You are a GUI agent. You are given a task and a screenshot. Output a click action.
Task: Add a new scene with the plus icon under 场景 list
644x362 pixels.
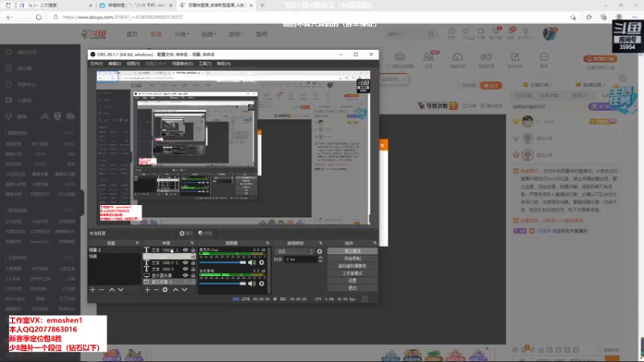coord(93,290)
